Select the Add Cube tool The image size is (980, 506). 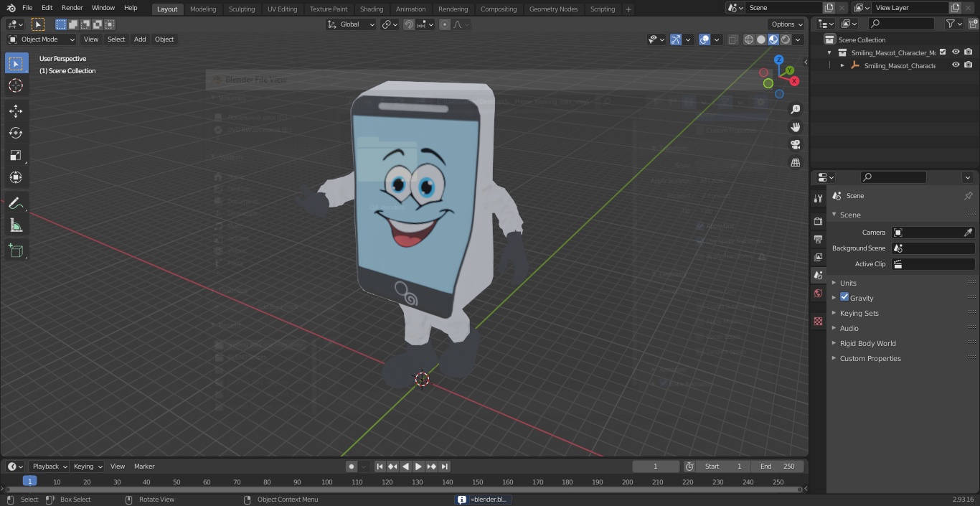[16, 251]
